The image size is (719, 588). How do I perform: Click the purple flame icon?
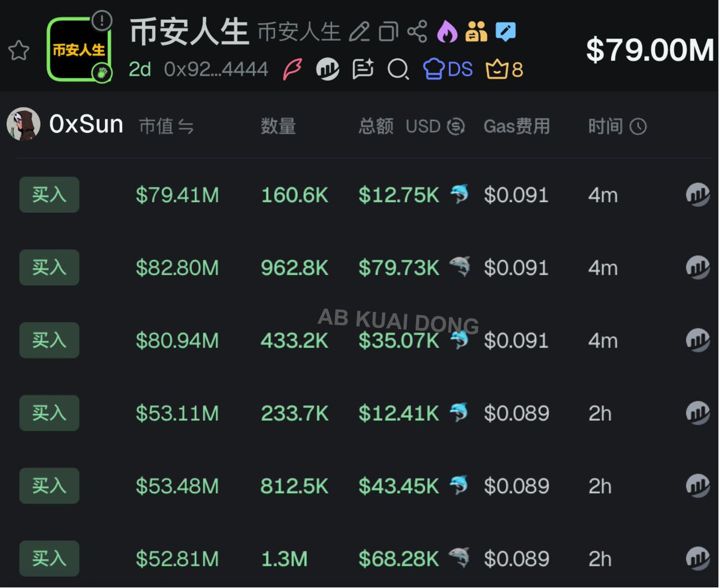click(x=446, y=31)
